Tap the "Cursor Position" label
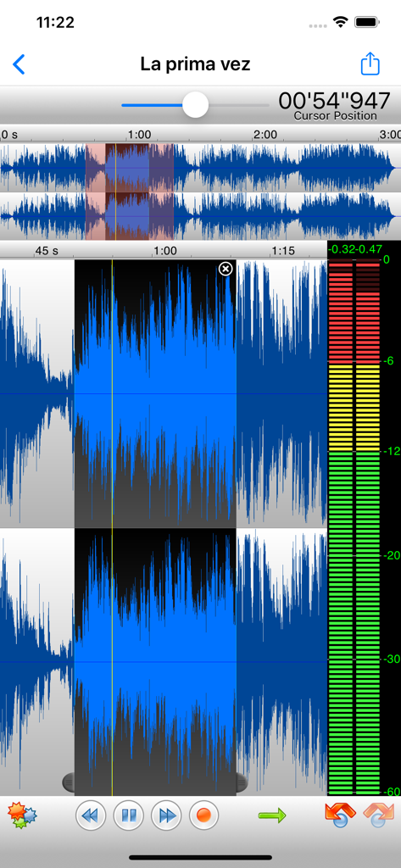The image size is (401, 868). click(x=335, y=115)
